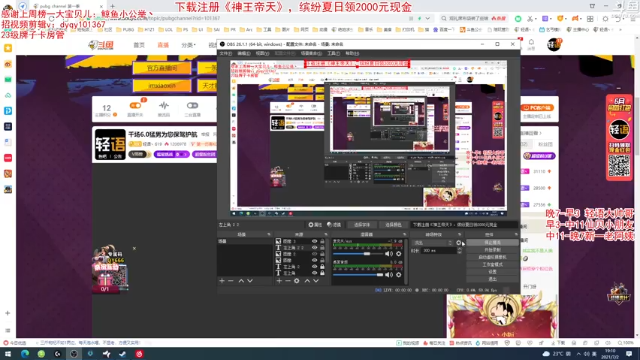Open the 场景集合 menu in OBS
This screenshot has height=360, width=640.
tap(311, 53)
